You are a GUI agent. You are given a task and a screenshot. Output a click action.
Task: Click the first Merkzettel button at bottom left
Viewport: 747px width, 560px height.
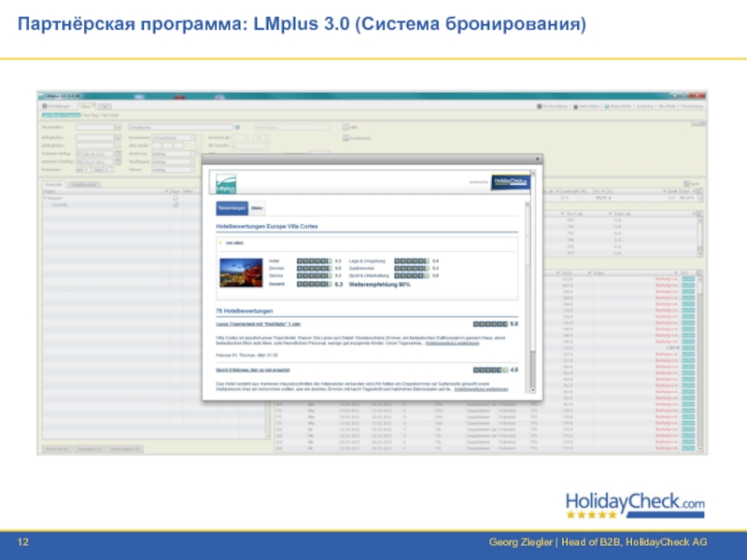57,449
